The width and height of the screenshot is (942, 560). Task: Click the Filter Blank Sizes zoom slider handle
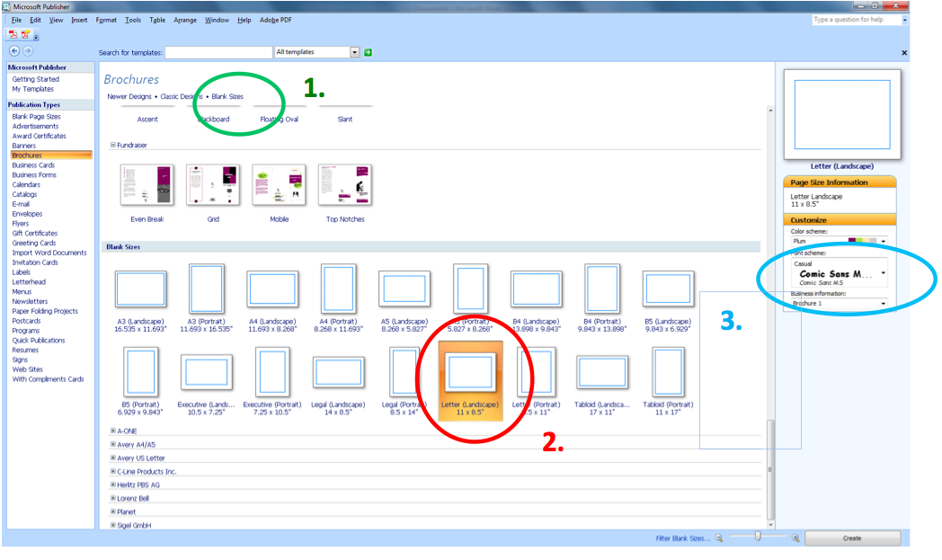point(757,536)
